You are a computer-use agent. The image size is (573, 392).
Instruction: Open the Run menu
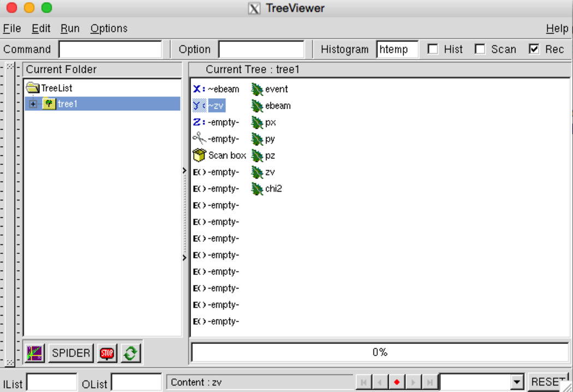click(70, 28)
